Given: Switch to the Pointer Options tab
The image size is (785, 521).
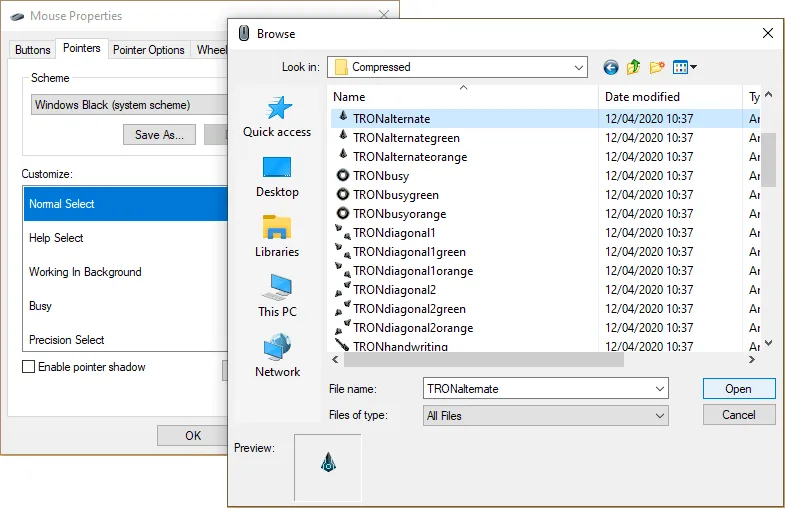Looking at the screenshot, I should click(149, 50).
